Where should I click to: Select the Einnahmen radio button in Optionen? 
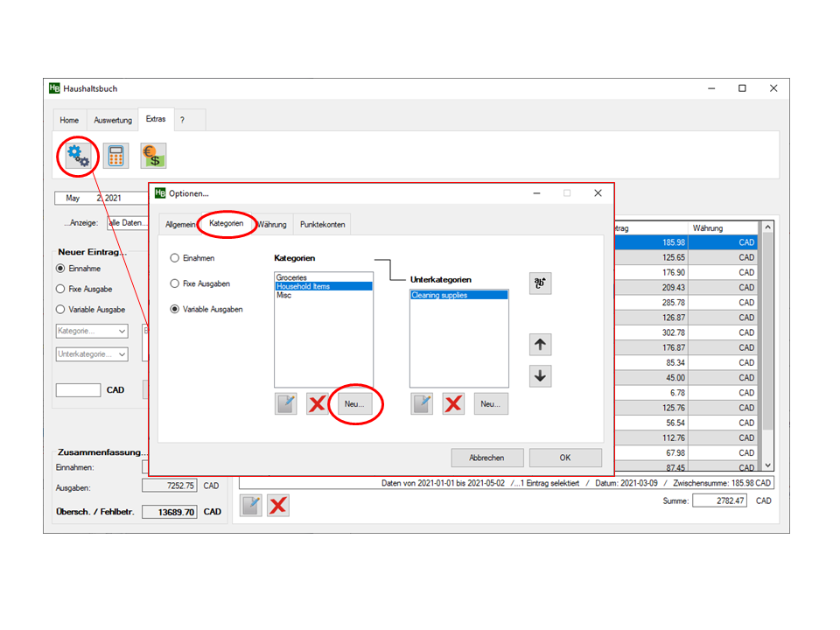coord(175,258)
